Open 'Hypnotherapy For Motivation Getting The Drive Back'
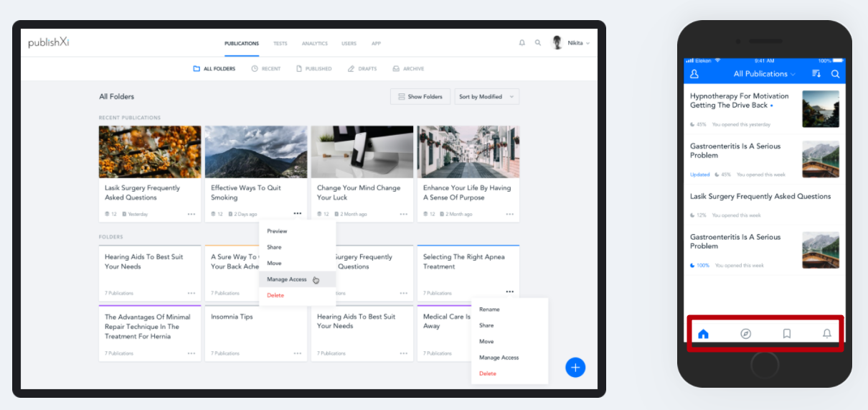Screen dimensions: 868x410 pos(740,101)
